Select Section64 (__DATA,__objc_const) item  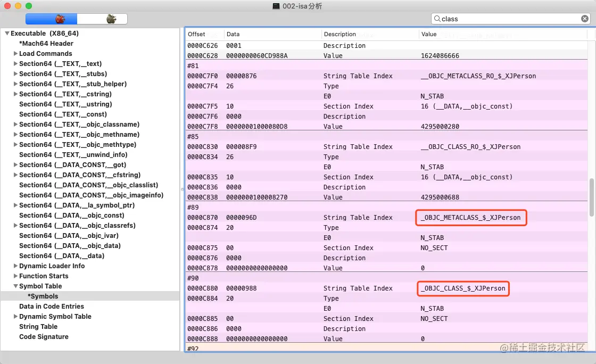coord(72,216)
